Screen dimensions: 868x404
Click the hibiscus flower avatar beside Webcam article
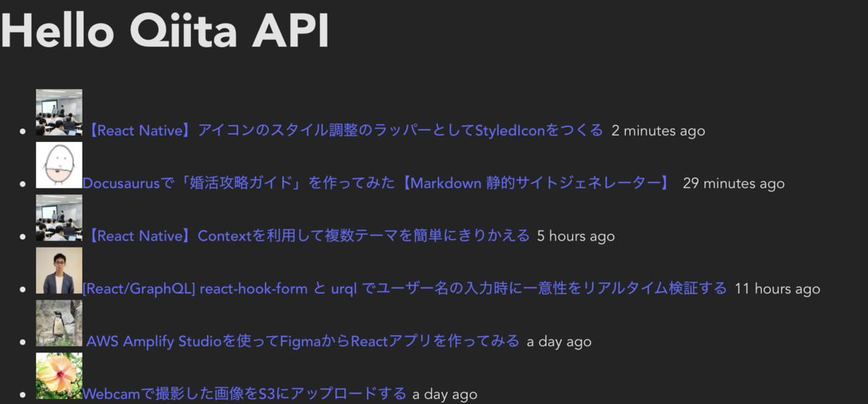coord(59,375)
